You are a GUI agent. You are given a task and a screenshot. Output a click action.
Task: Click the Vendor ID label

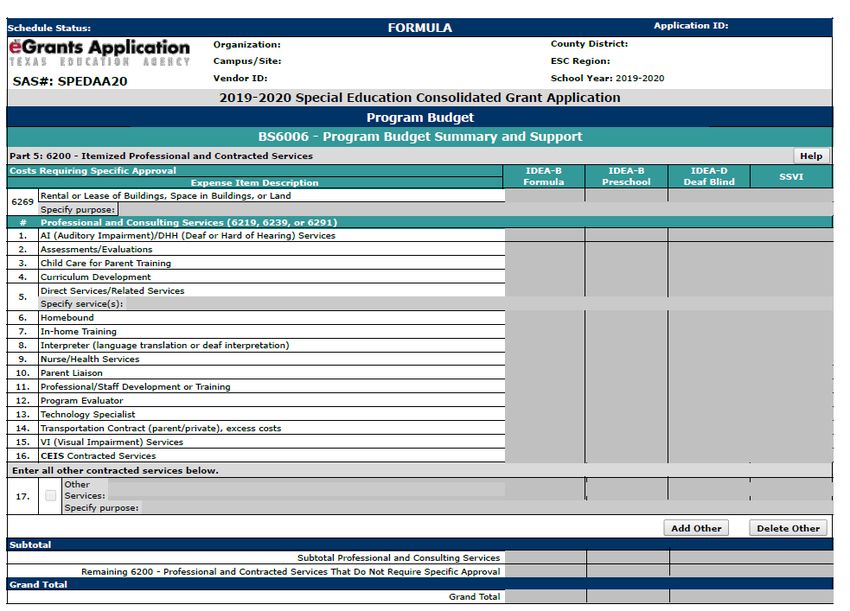click(240, 78)
